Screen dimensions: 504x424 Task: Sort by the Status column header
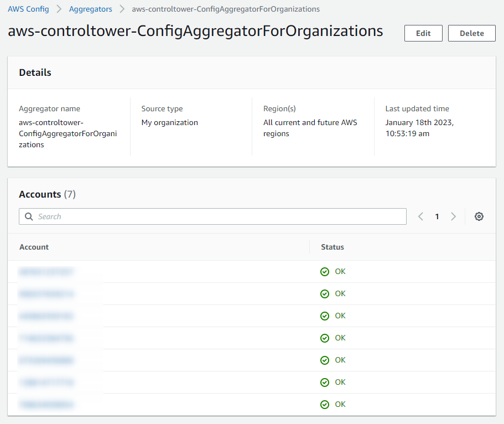[332, 247]
